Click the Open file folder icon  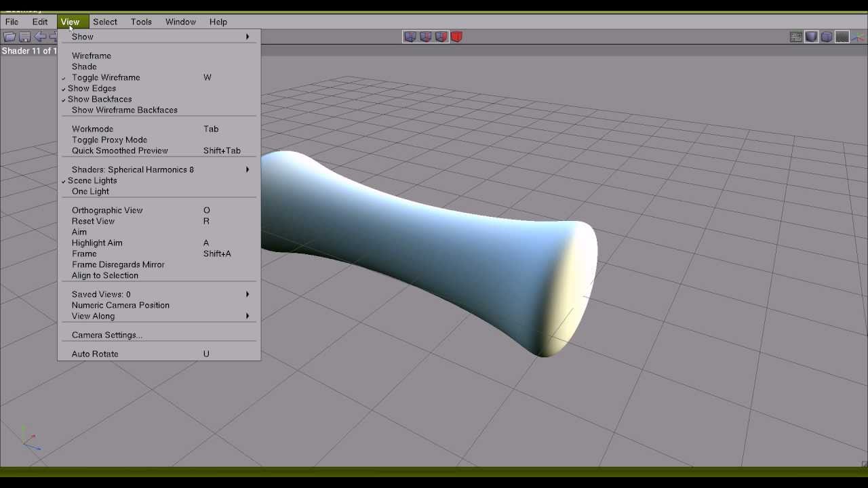[x=9, y=37]
